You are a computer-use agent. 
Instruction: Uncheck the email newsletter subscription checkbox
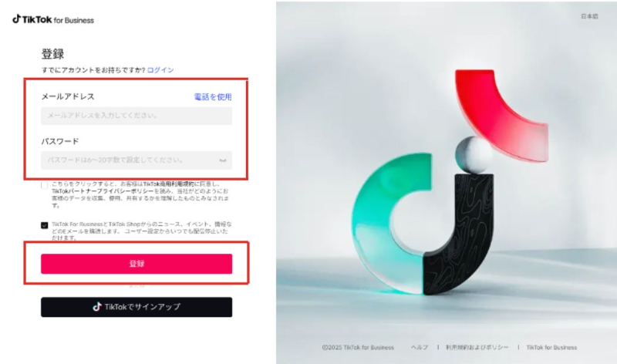pyautogui.click(x=45, y=225)
